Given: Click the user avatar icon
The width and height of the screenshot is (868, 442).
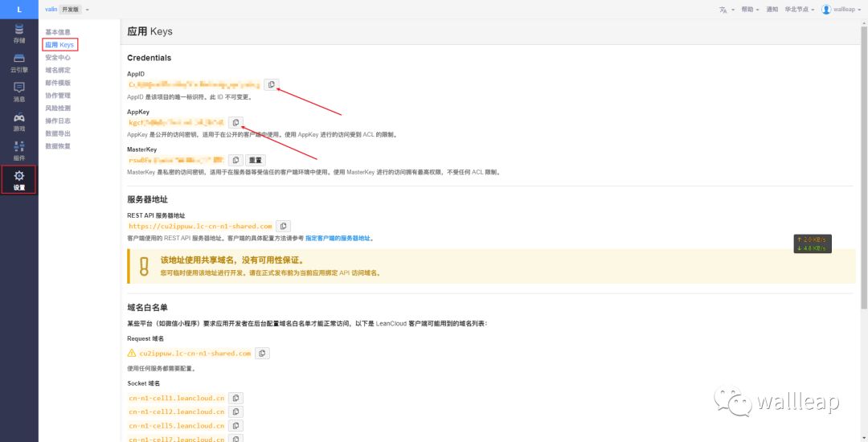Looking at the screenshot, I should [x=826, y=10].
